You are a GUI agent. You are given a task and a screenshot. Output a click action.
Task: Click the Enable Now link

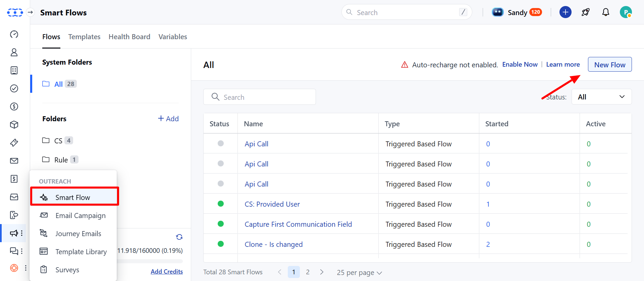coord(520,64)
